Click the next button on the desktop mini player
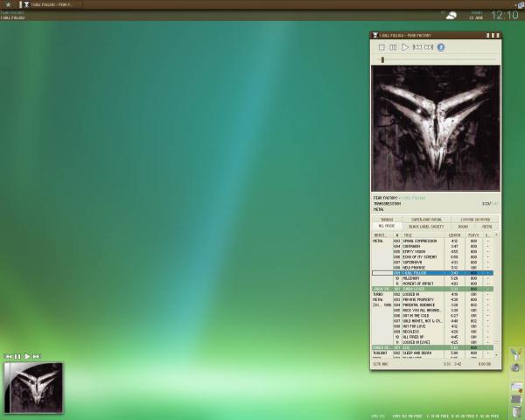This screenshot has width=525, height=420. 37,356
